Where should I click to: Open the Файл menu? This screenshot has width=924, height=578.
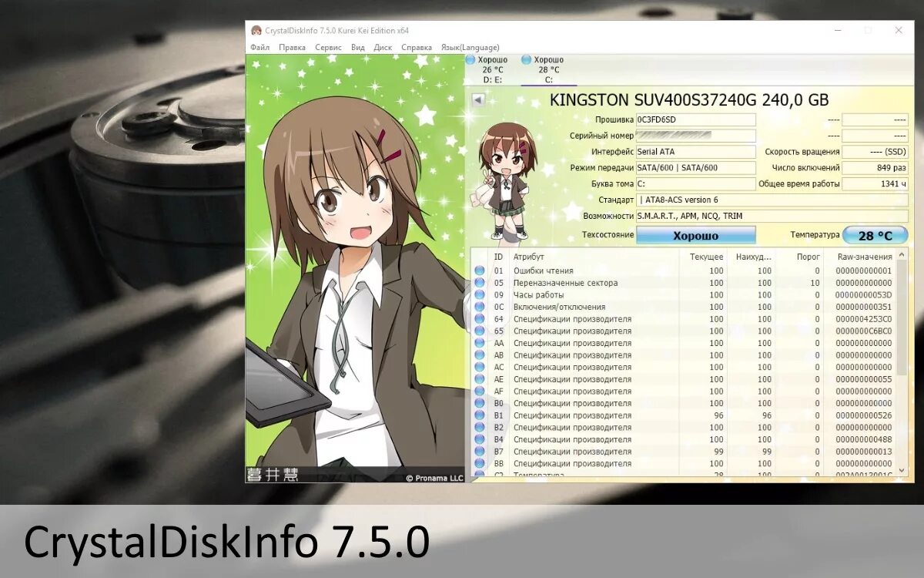(x=259, y=47)
